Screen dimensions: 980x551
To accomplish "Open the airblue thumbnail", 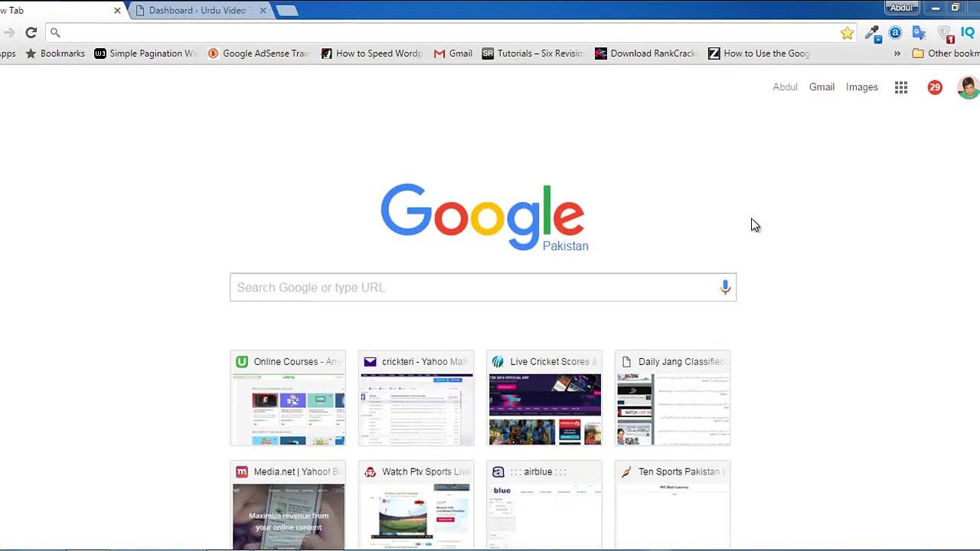I will point(544,505).
